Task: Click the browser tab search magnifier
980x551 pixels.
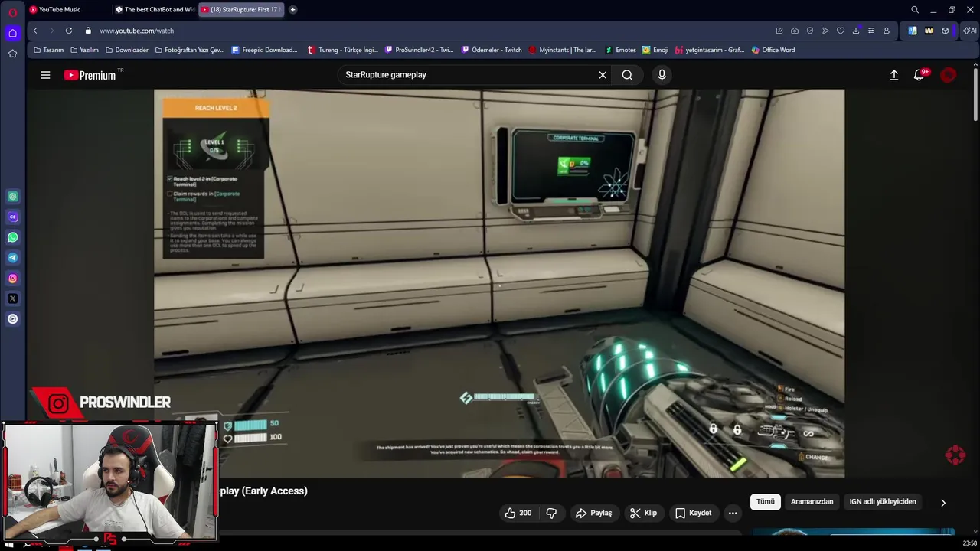Action: click(x=915, y=10)
